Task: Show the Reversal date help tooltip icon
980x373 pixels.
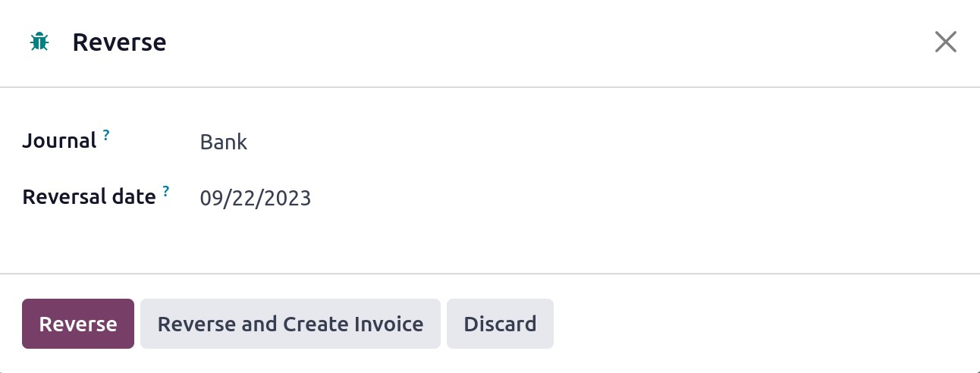Action: pyautogui.click(x=166, y=191)
